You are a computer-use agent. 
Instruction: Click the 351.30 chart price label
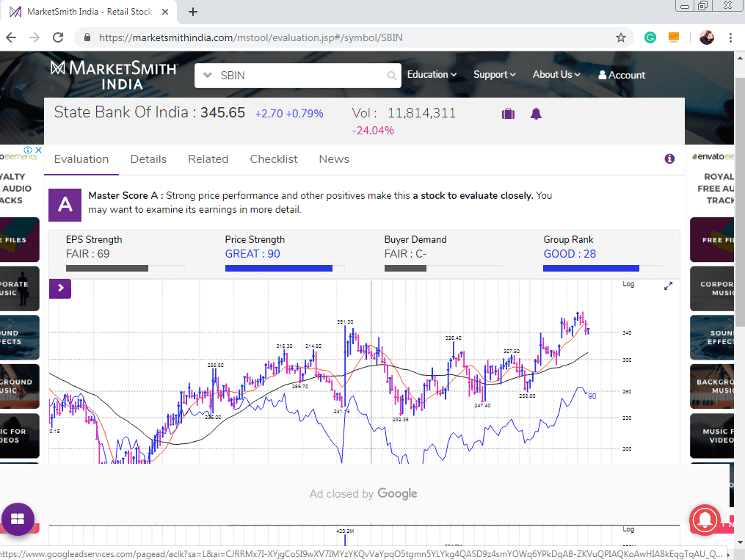coord(345,322)
